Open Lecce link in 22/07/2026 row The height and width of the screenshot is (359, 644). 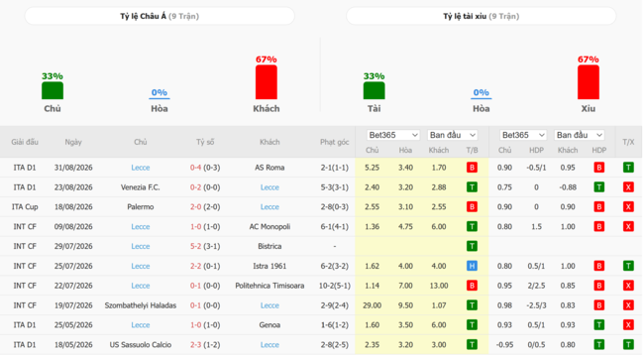(141, 286)
